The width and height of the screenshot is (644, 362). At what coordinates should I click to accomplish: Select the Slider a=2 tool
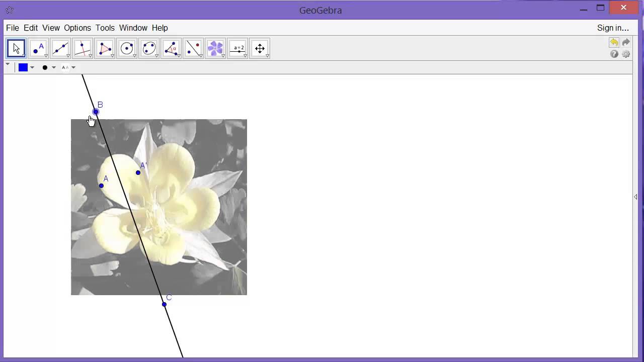click(237, 48)
